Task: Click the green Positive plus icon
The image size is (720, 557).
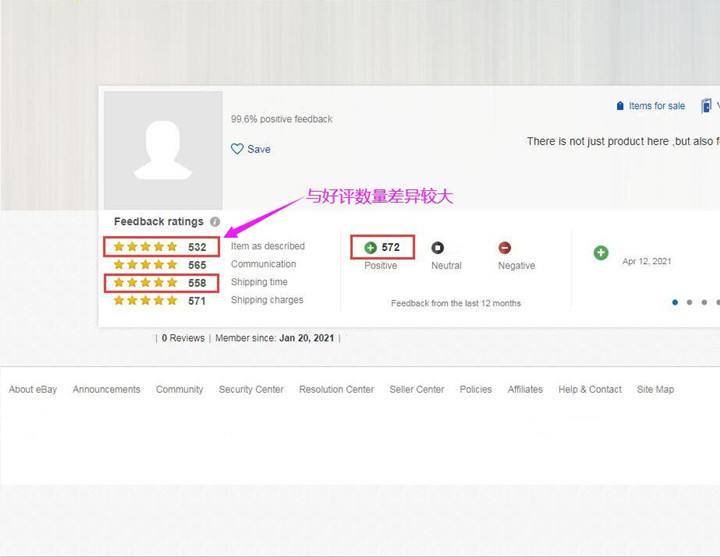Action: point(371,248)
